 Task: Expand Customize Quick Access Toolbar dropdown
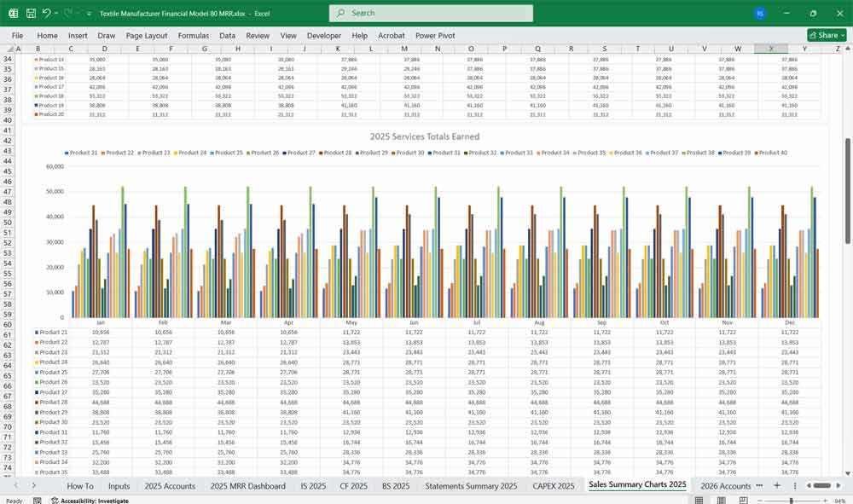coord(90,14)
